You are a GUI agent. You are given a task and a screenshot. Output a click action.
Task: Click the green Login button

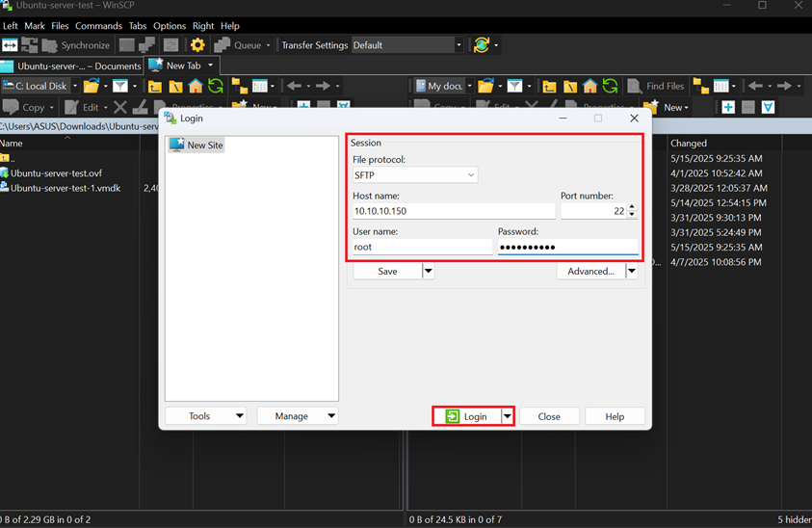466,416
